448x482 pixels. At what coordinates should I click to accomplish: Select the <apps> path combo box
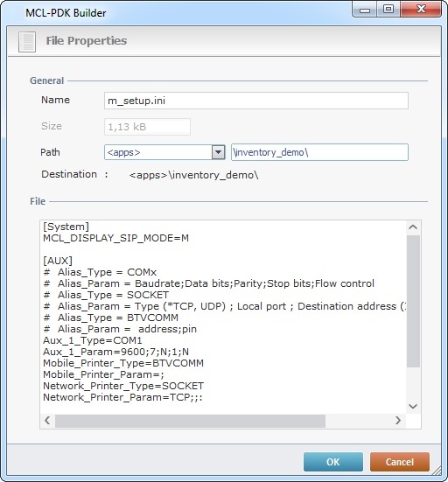tap(164, 152)
